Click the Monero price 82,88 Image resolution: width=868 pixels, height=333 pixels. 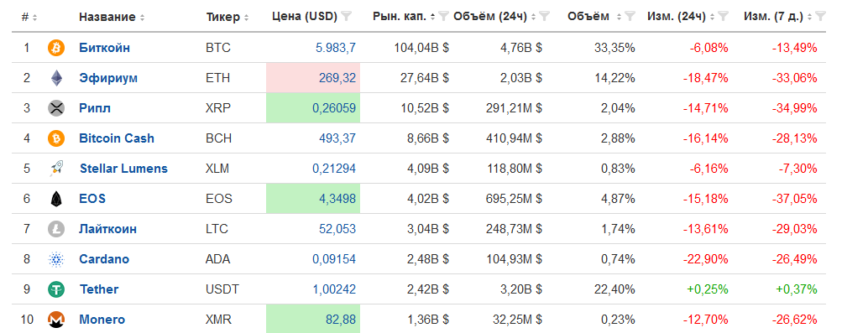pos(341,320)
